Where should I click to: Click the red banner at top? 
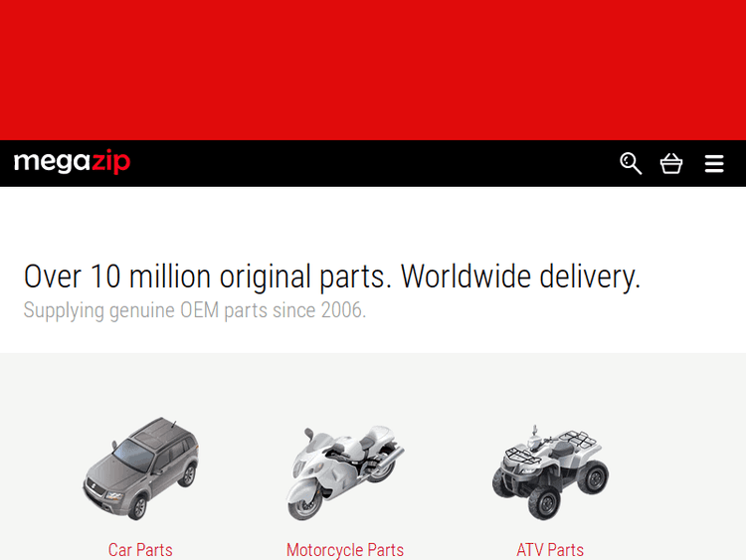pos(373,70)
